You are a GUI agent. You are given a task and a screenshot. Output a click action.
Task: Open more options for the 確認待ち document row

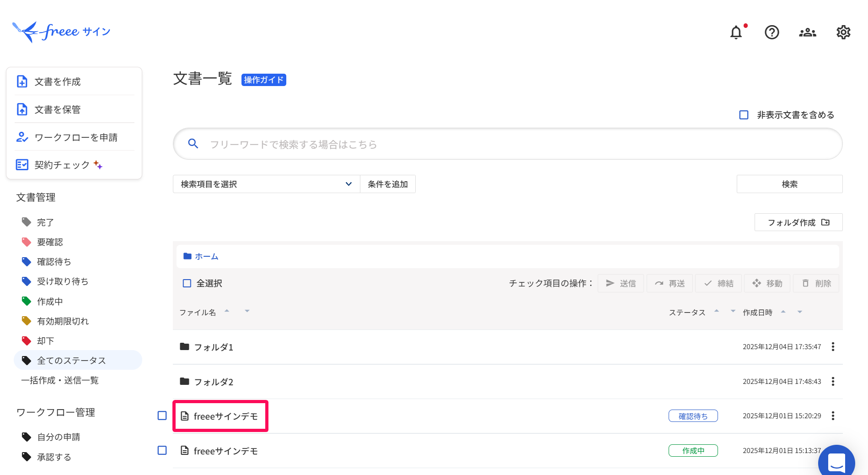[x=833, y=416]
